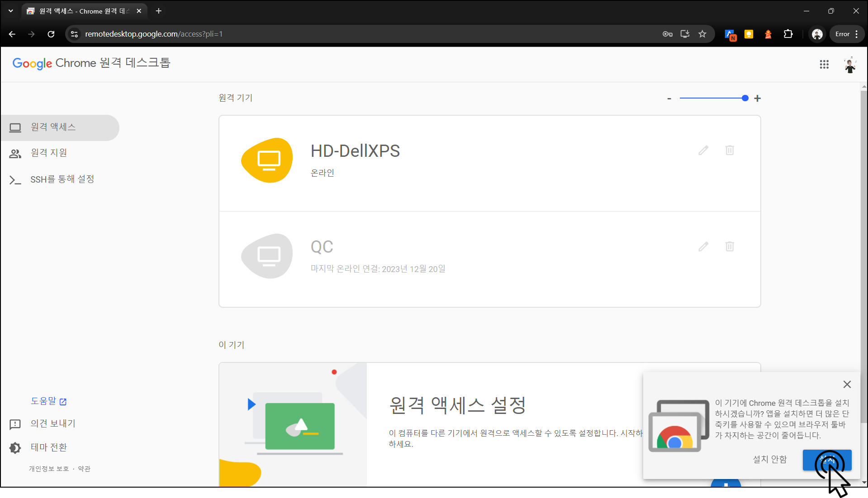The width and height of the screenshot is (868, 498).
Task: Remove the QC device with trash icon
Action: coord(730,246)
